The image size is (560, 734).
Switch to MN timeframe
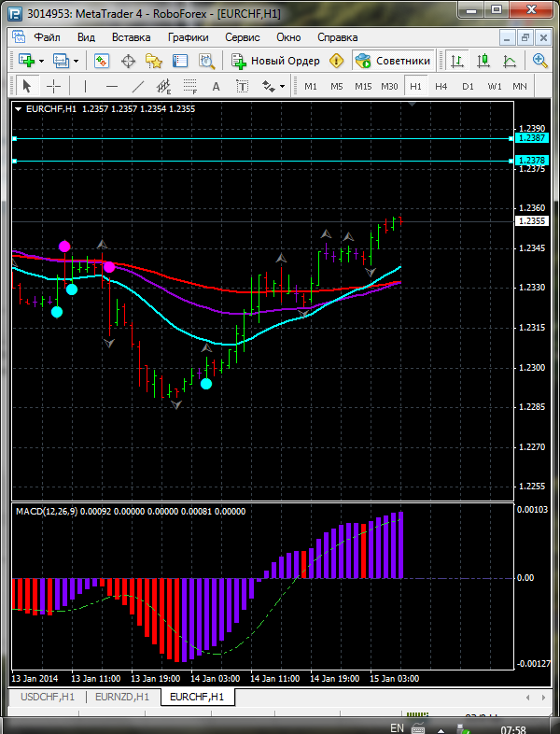coord(520,86)
